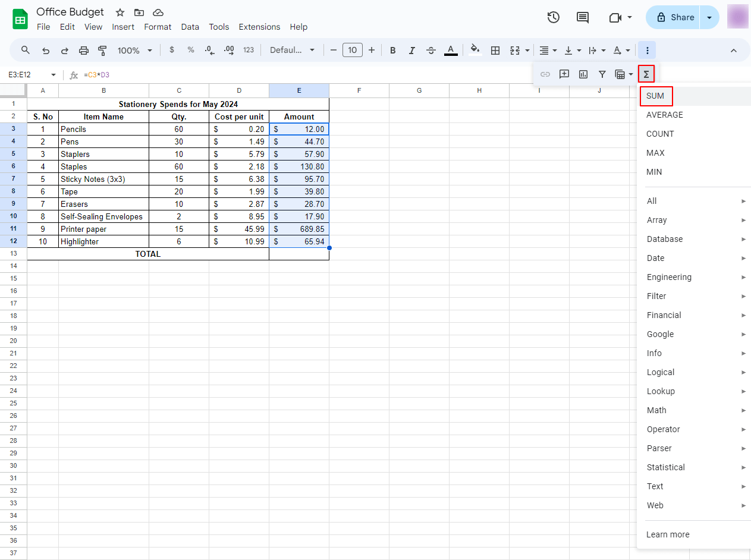Open the Tools menu
The image size is (751, 560).
219,27
